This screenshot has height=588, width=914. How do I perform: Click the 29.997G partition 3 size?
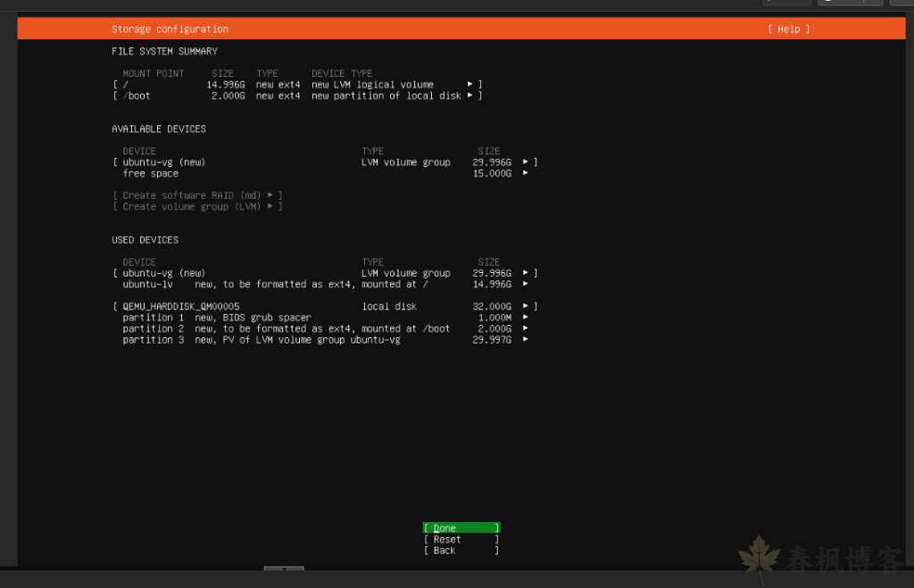click(x=492, y=340)
